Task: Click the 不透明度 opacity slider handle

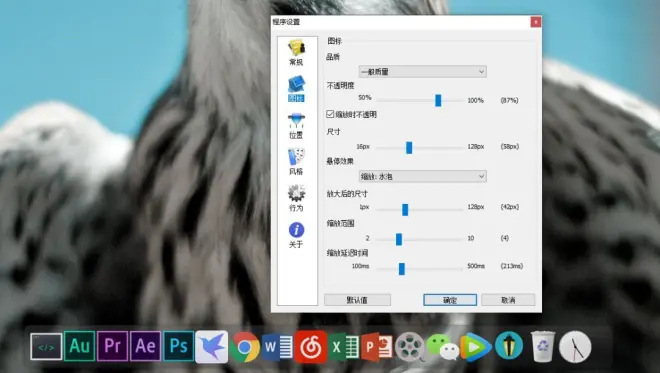Action: [438, 100]
